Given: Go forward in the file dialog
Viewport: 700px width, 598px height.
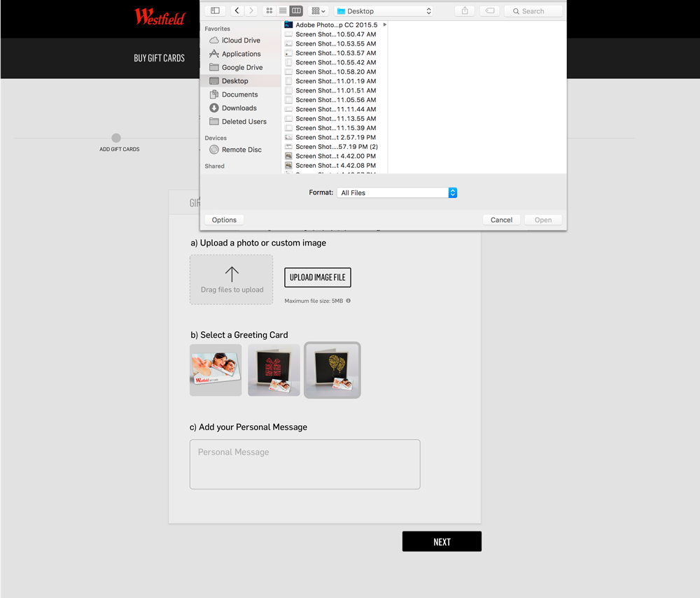Looking at the screenshot, I should 251,10.
